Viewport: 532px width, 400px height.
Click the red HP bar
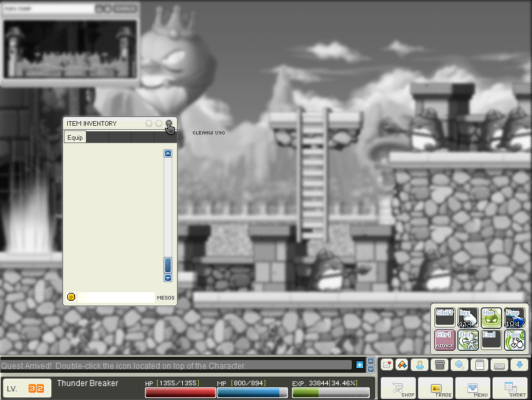pos(180,393)
